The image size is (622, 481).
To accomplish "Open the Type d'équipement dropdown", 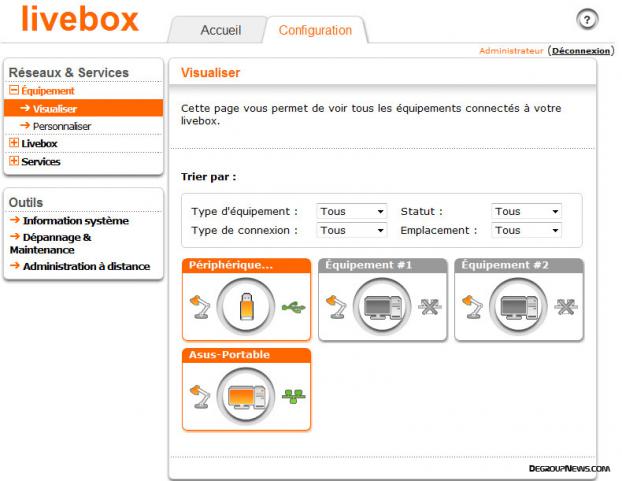I will click(x=352, y=212).
